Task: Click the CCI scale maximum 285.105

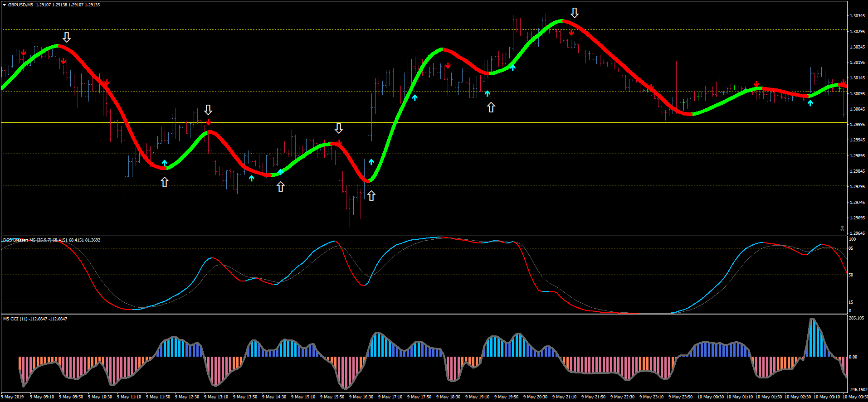Action: pyautogui.click(x=856, y=318)
